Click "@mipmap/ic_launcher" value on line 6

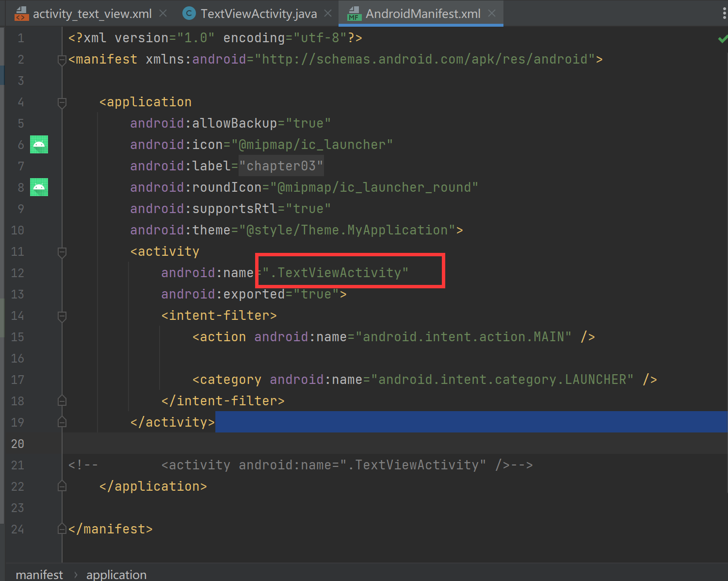pyautogui.click(x=312, y=145)
